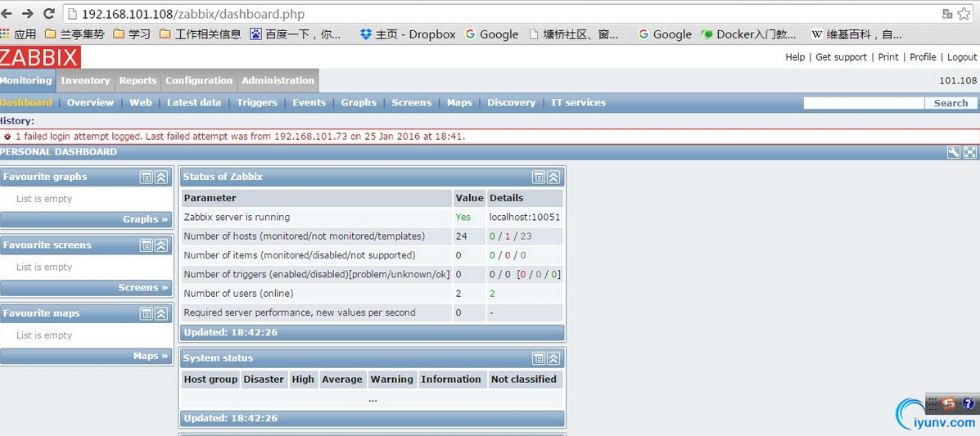Bookmark this page with star icon
Image resolution: width=980 pixels, height=436 pixels.
point(963,14)
